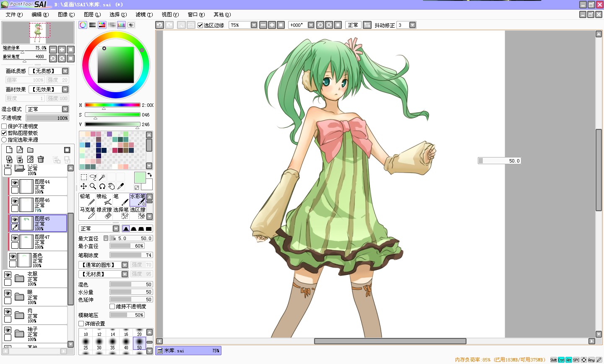Select the zoom magnifier tool
The height and width of the screenshot is (364, 604).
click(93, 186)
